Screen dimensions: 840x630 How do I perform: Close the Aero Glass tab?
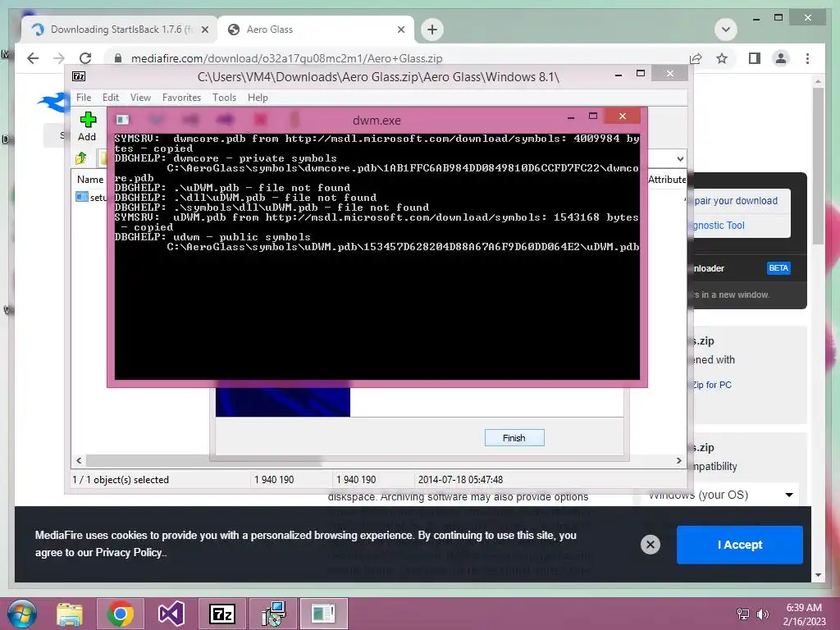pyautogui.click(x=400, y=30)
